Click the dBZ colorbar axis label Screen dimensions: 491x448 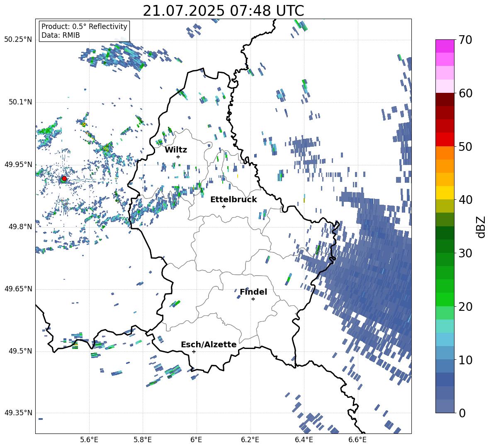[481, 227]
